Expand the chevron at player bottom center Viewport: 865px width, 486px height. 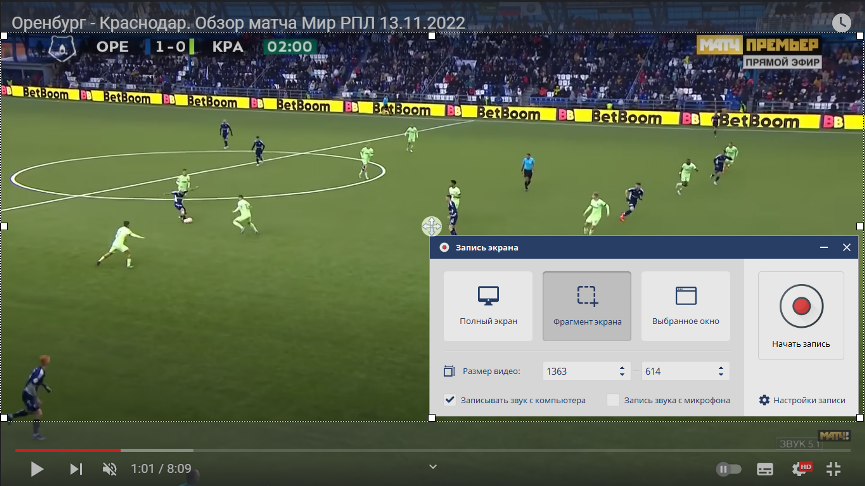433,466
